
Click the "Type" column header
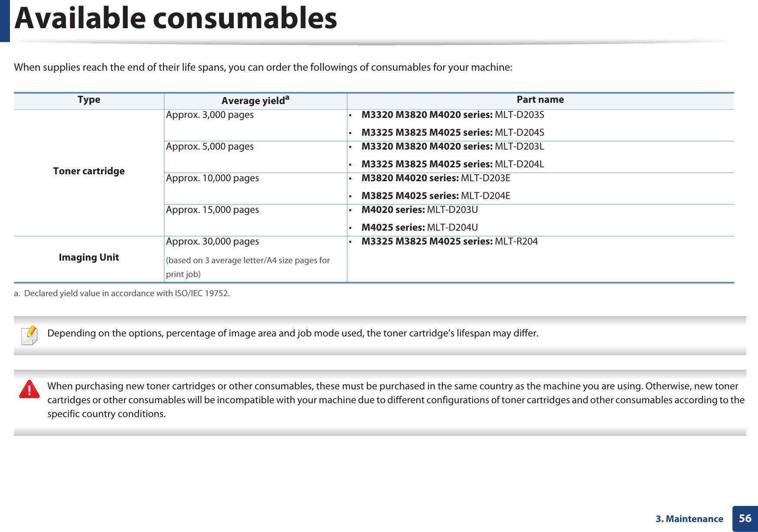coord(89,100)
